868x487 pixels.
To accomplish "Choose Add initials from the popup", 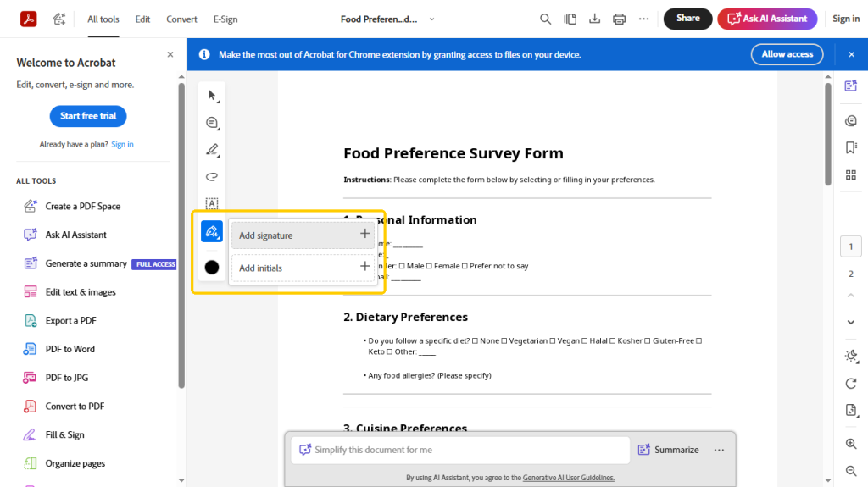I will coord(303,268).
